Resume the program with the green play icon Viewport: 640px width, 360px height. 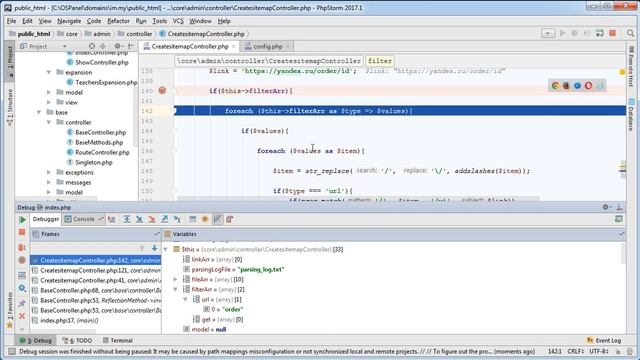22,220
